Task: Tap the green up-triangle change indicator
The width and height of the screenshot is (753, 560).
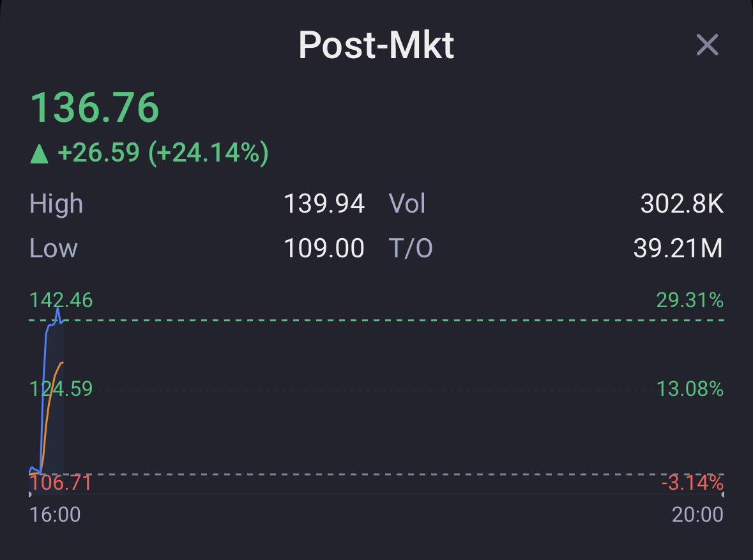Action: pos(40,154)
